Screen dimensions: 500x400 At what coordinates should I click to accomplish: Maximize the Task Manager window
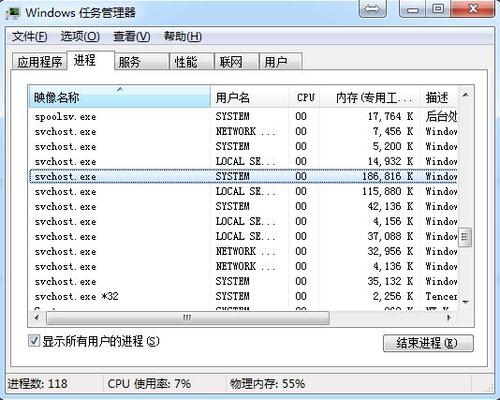point(438,8)
